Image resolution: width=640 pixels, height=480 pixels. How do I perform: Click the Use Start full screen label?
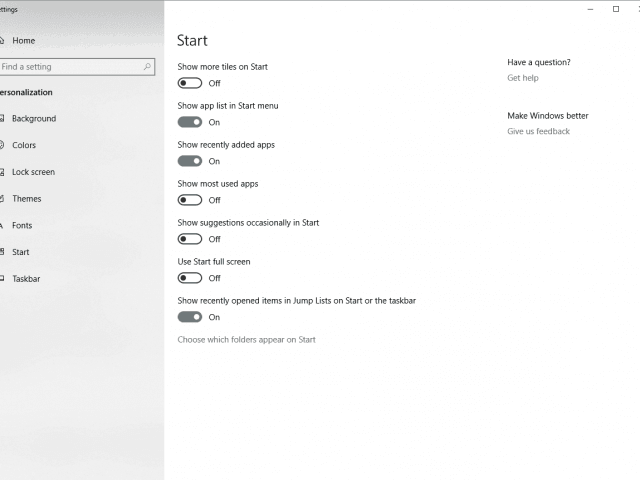pos(214,262)
